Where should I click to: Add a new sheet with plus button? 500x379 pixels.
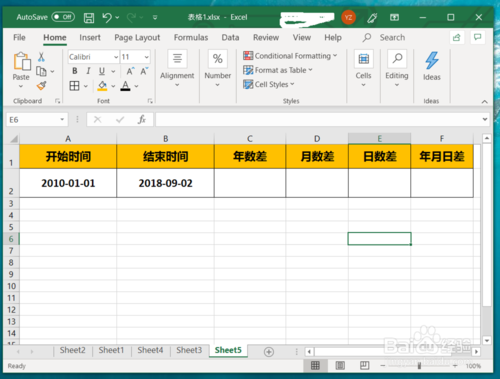269,351
